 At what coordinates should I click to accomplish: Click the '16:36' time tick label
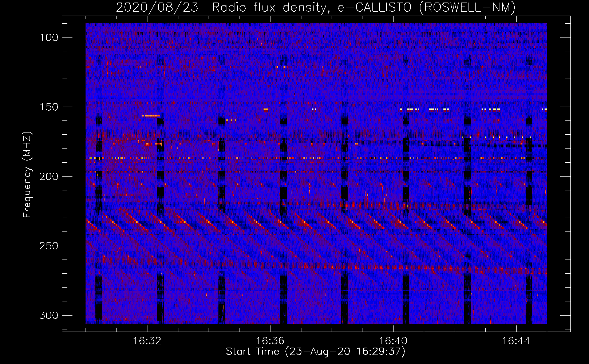[270, 341]
